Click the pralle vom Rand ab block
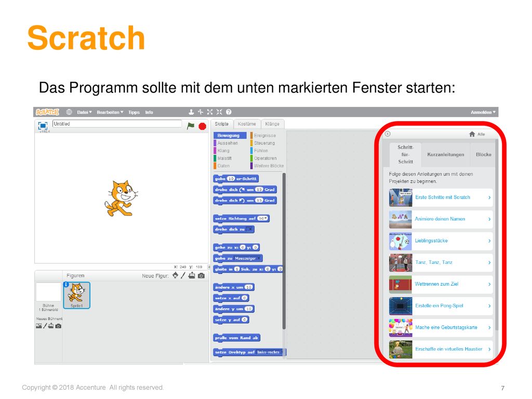 click(x=237, y=338)
